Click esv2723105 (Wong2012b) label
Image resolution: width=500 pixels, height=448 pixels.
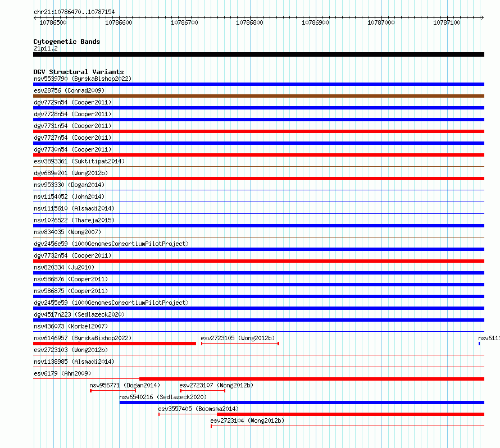[238, 338]
